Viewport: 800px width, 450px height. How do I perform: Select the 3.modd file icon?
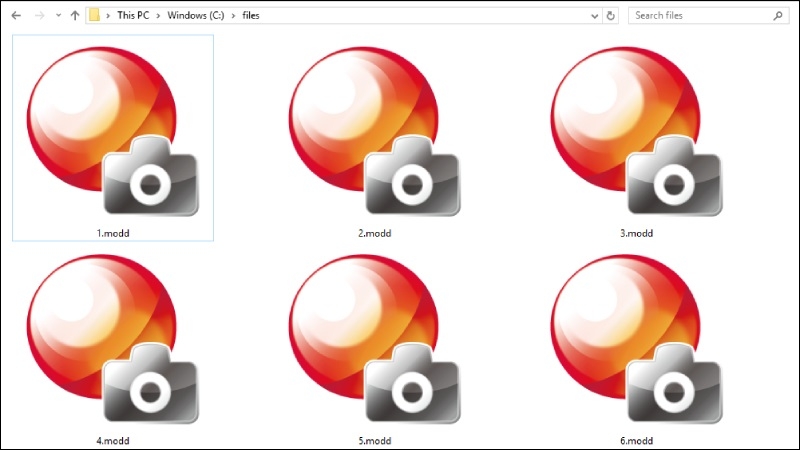636,131
